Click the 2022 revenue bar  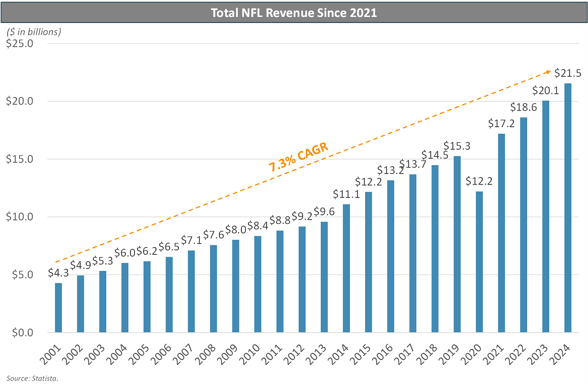[x=523, y=225]
